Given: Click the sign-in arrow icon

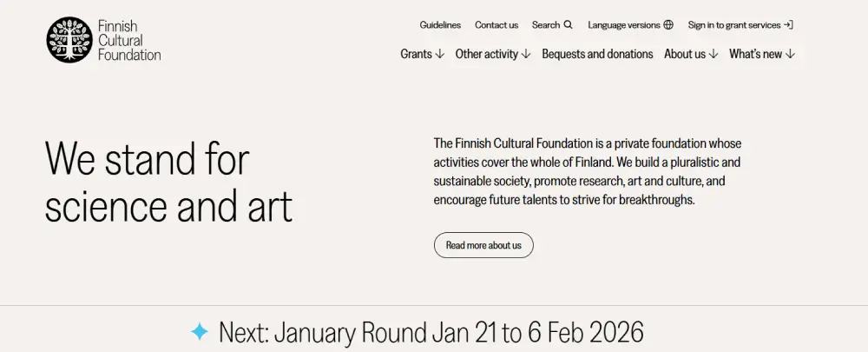Looking at the screenshot, I should [x=788, y=25].
